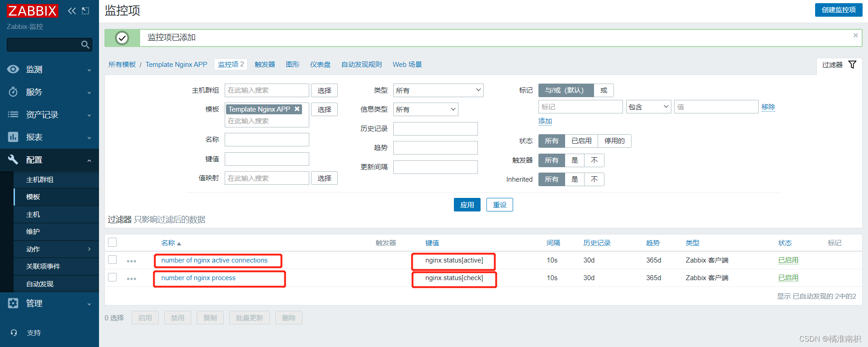Open the Web 场景 tab

click(407, 65)
